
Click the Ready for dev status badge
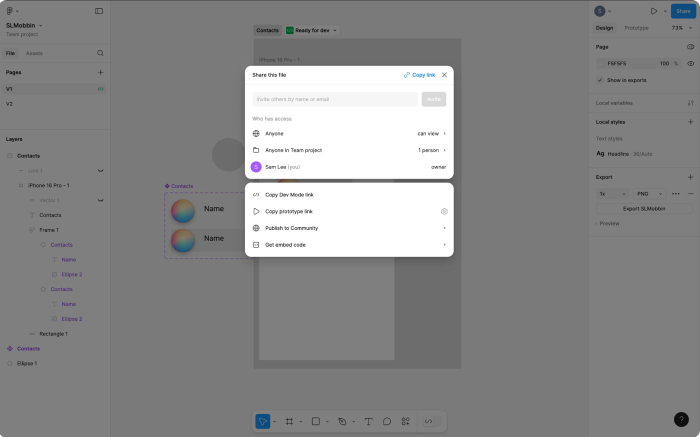coord(312,30)
